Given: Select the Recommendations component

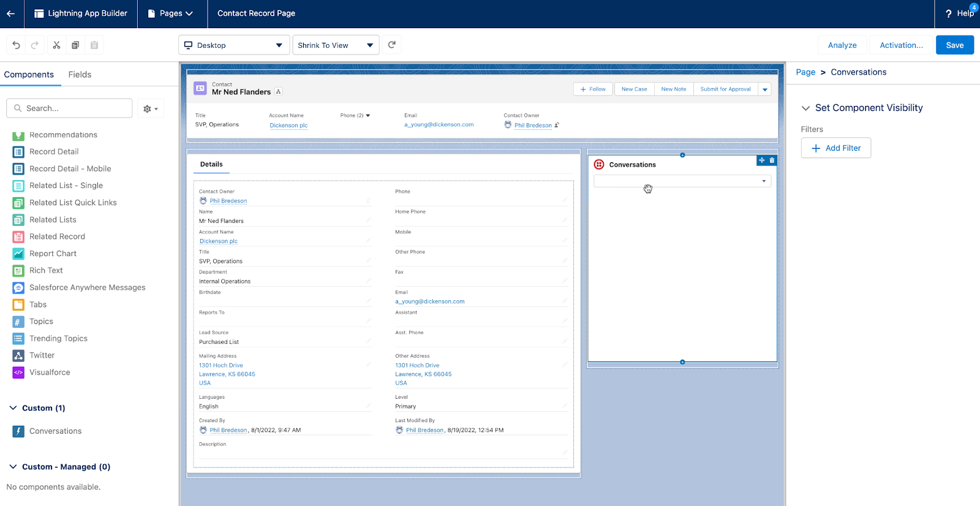Looking at the screenshot, I should pos(63,135).
